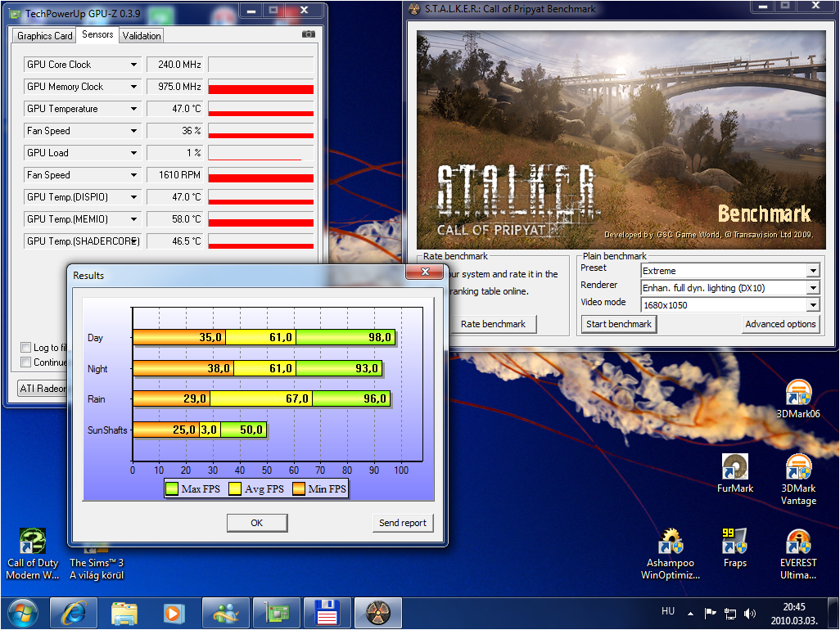Toggle the Log to file checkbox
Viewport: 840px width, 630px height.
(x=25, y=347)
